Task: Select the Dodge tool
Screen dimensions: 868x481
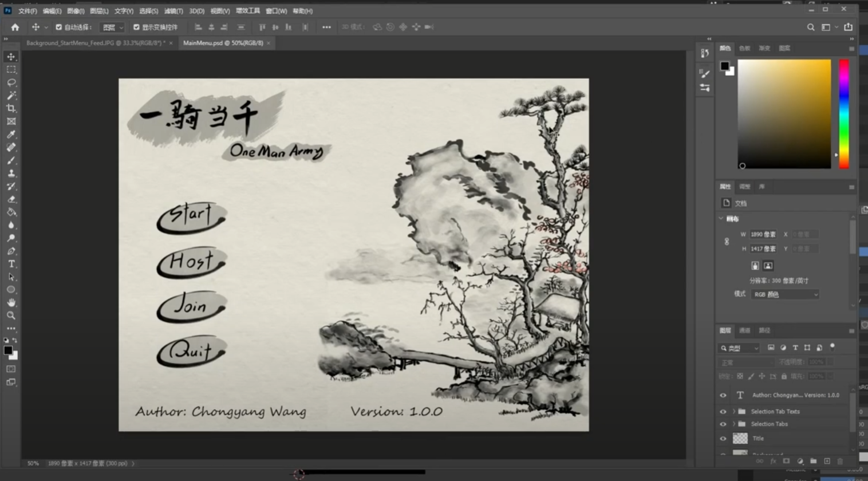Action: pos(11,238)
